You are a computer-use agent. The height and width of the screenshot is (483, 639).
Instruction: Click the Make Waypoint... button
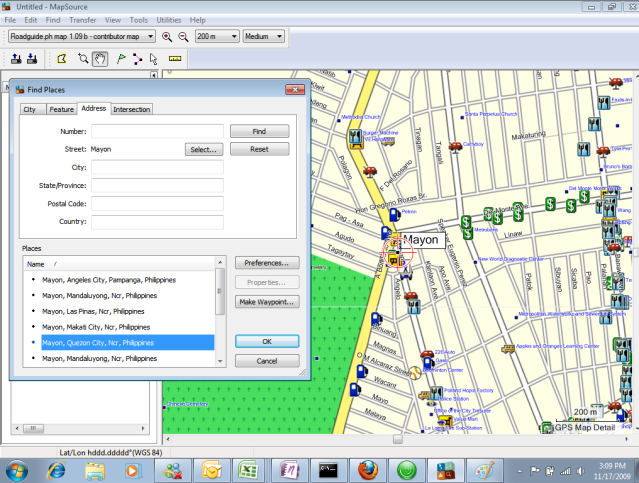tap(267, 302)
